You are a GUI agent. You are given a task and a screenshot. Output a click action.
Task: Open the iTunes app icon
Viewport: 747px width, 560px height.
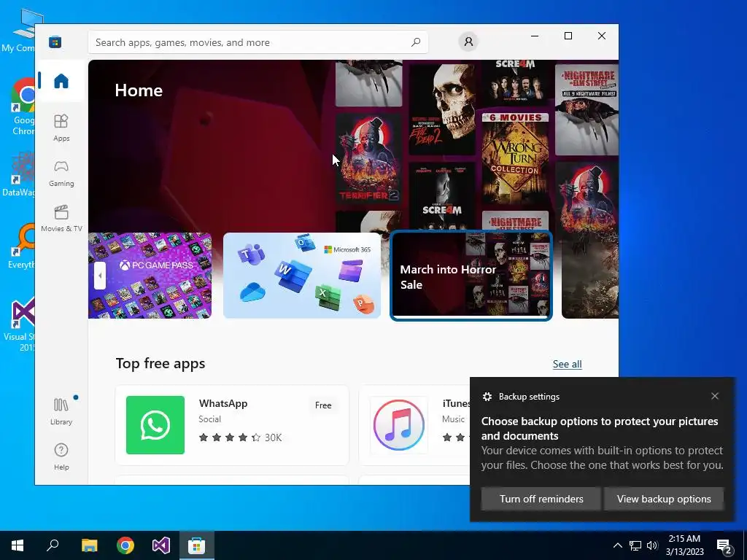399,425
